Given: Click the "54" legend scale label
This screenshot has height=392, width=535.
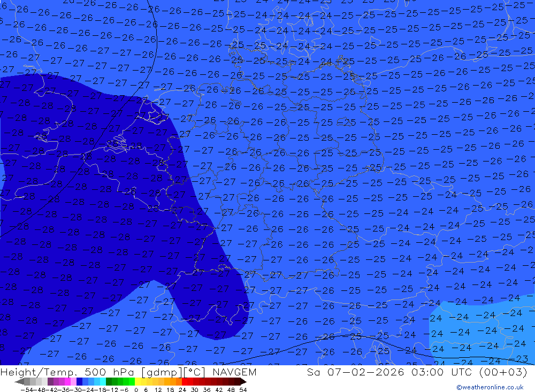Looking at the screenshot, I should tap(243, 390).
